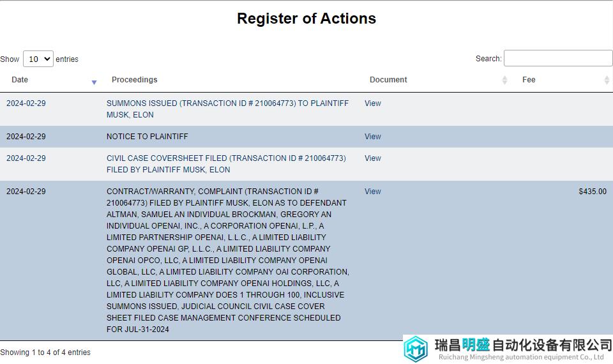Select the NOTICE TO PLAINTIFF text

click(x=148, y=137)
